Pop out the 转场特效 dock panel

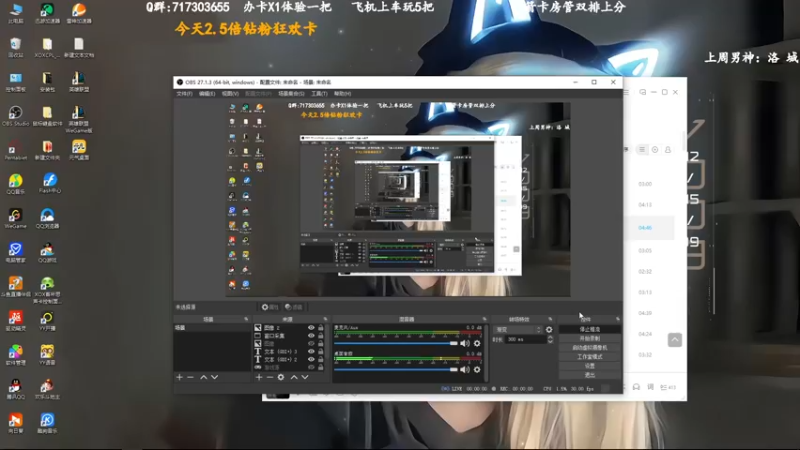point(550,319)
